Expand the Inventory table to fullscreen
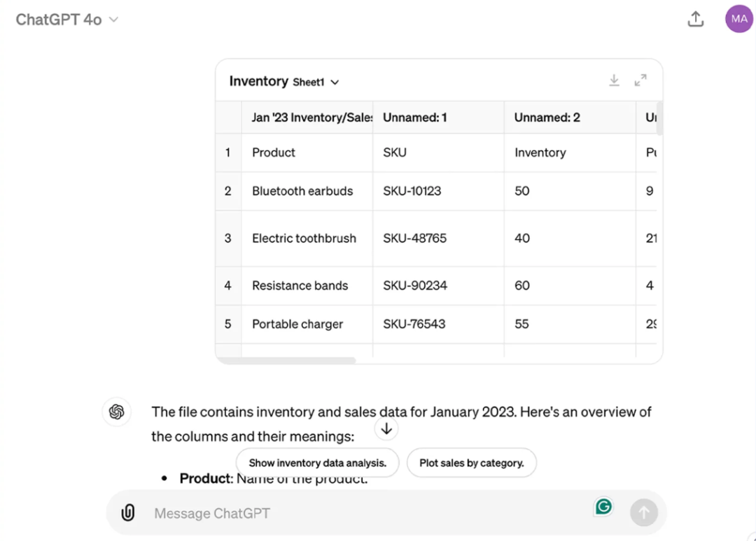The width and height of the screenshot is (756, 541). [640, 80]
